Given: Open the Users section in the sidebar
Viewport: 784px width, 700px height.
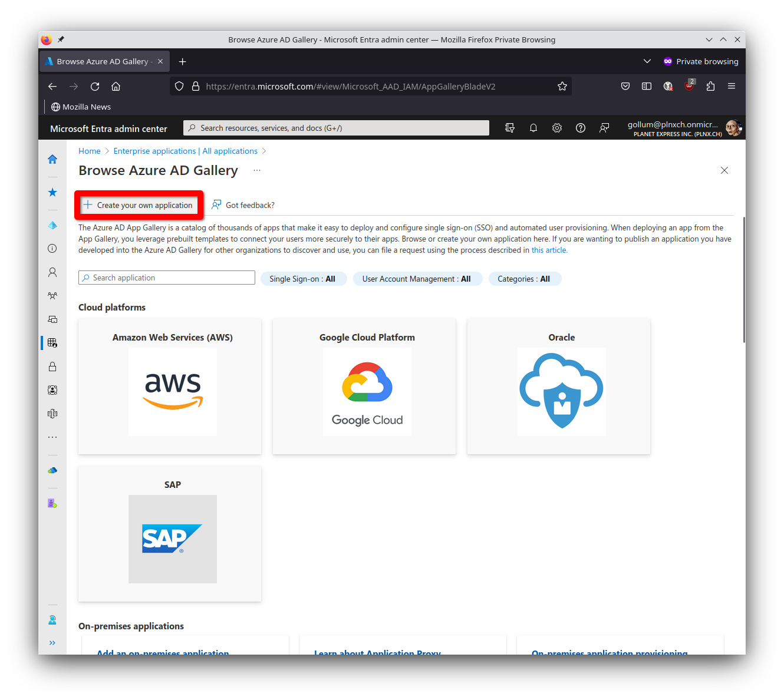Looking at the screenshot, I should click(52, 272).
